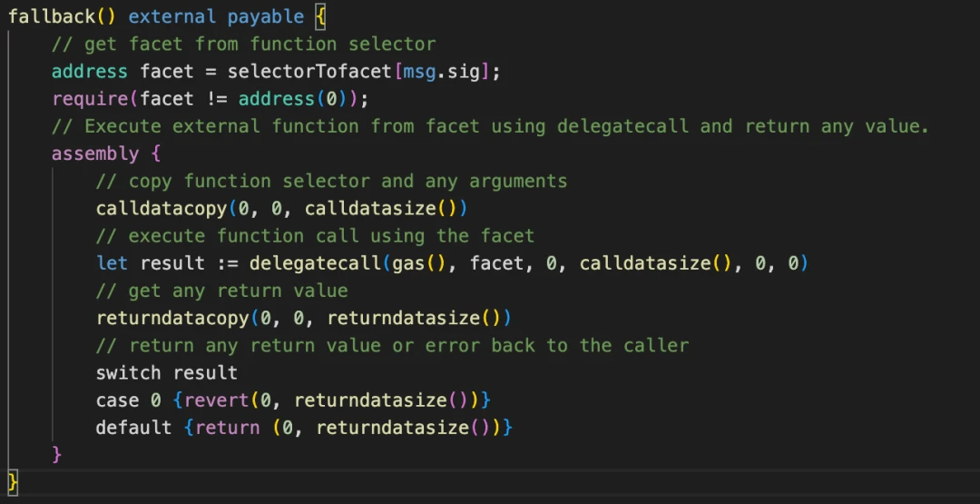Click the closing brace of assembly block
This screenshot has height=504, width=980.
[x=57, y=454]
